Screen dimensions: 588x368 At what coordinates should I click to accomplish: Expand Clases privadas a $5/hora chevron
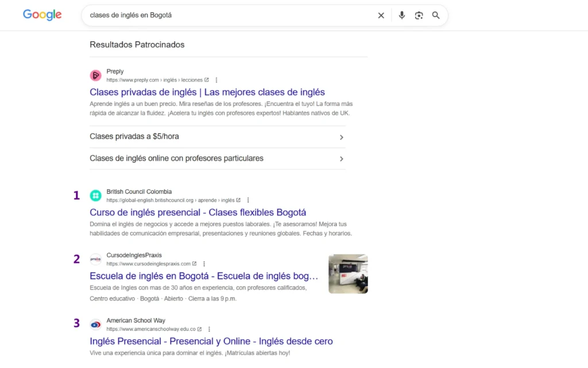(341, 137)
